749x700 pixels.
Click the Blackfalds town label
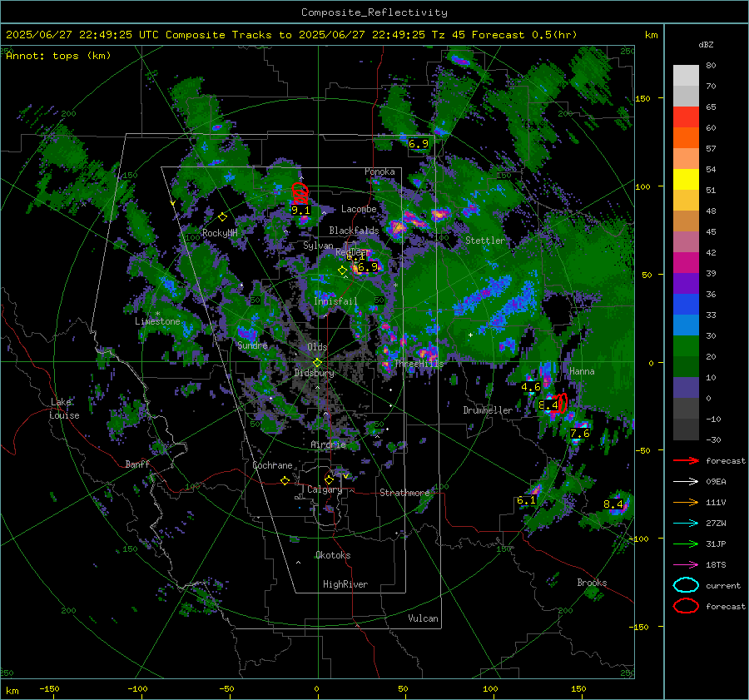(354, 231)
